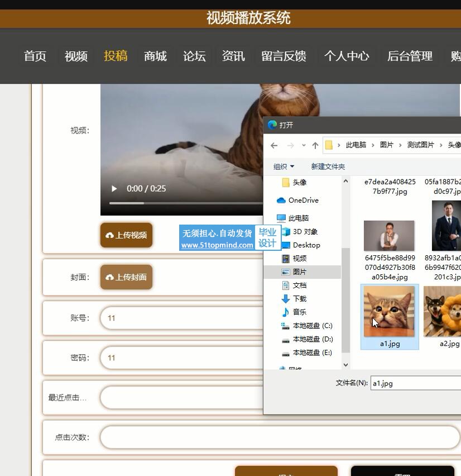Play the cat video
The image size is (461, 476).
coord(114,188)
